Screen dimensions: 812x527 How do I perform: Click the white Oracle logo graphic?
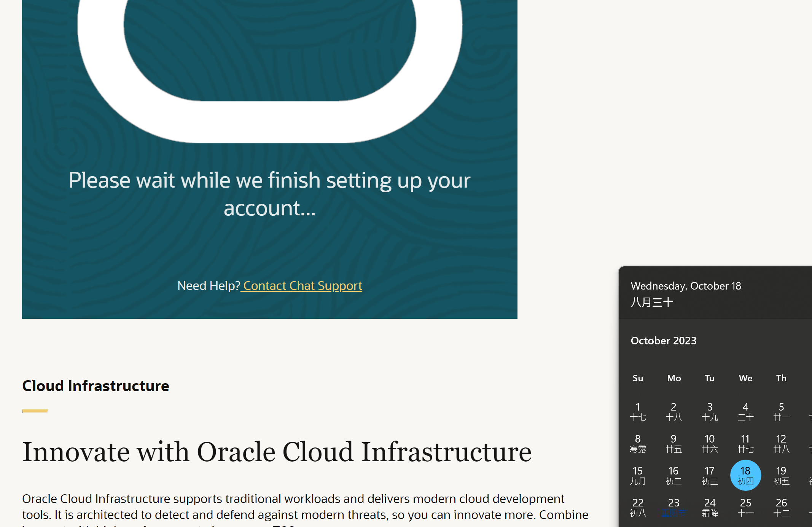(270, 122)
